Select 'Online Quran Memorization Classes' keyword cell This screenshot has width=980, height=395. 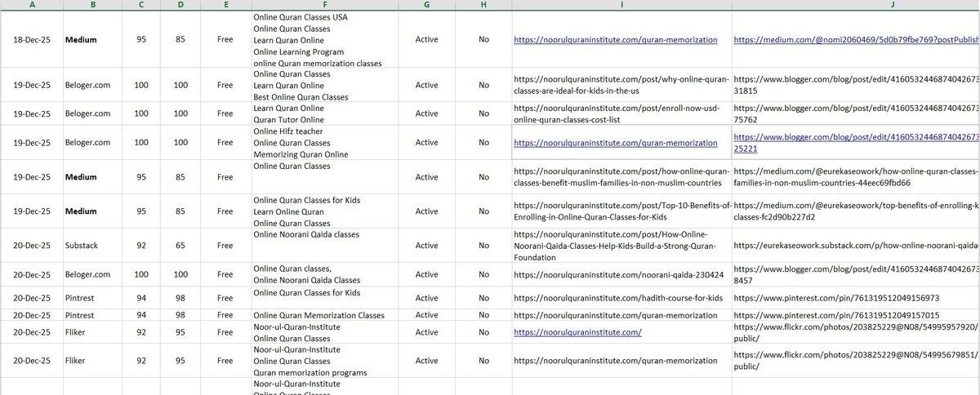pos(324,315)
